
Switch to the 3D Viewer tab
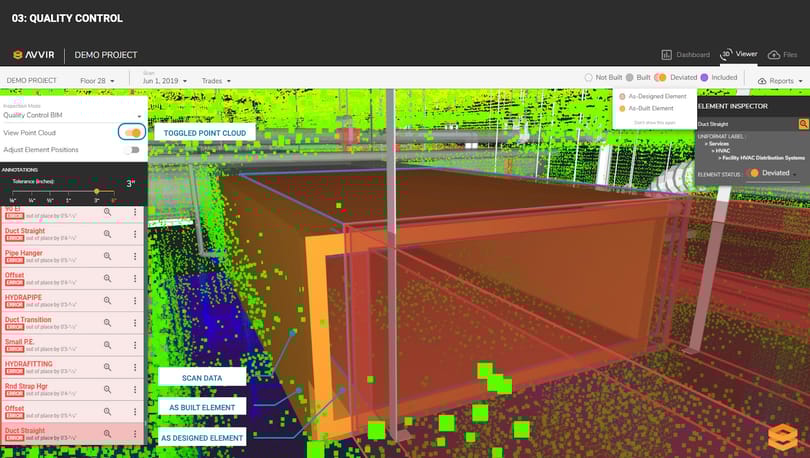[x=739, y=54]
